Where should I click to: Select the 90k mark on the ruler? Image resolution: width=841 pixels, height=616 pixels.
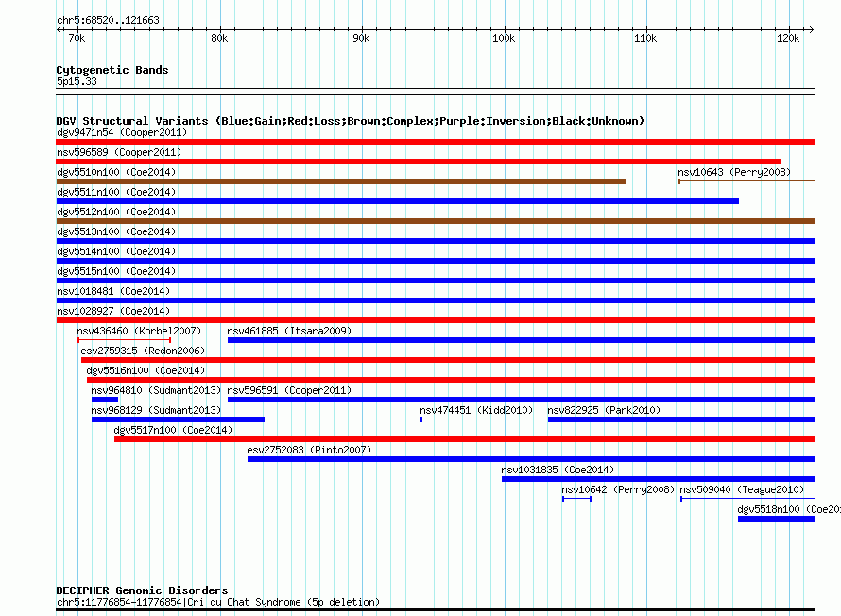361,38
